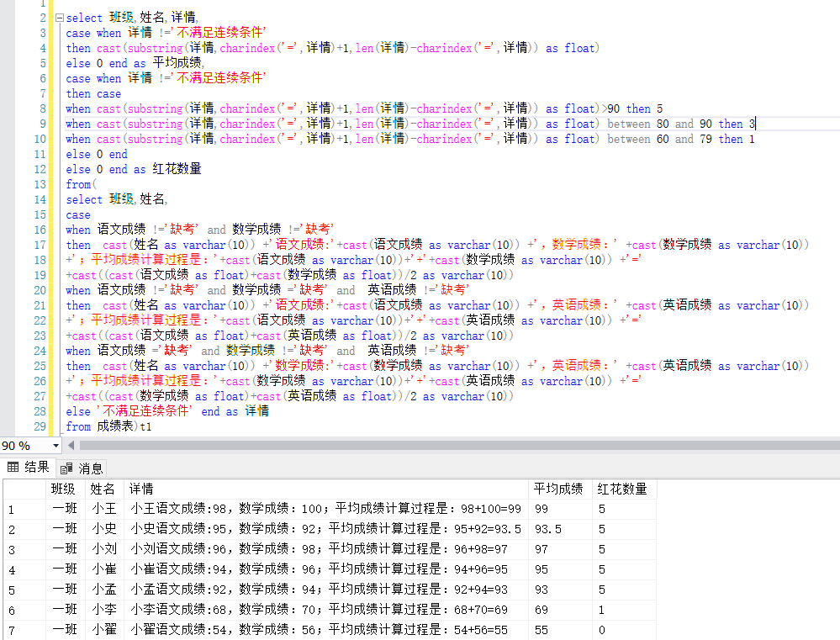Click the 班级 column header
This screenshot has height=640, width=840.
pos(63,488)
